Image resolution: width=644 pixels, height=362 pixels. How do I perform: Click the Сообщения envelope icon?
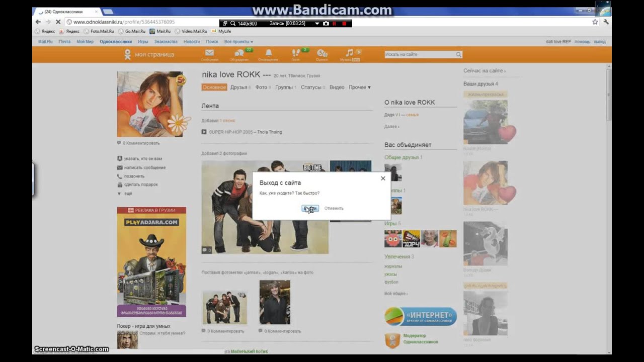point(209,53)
